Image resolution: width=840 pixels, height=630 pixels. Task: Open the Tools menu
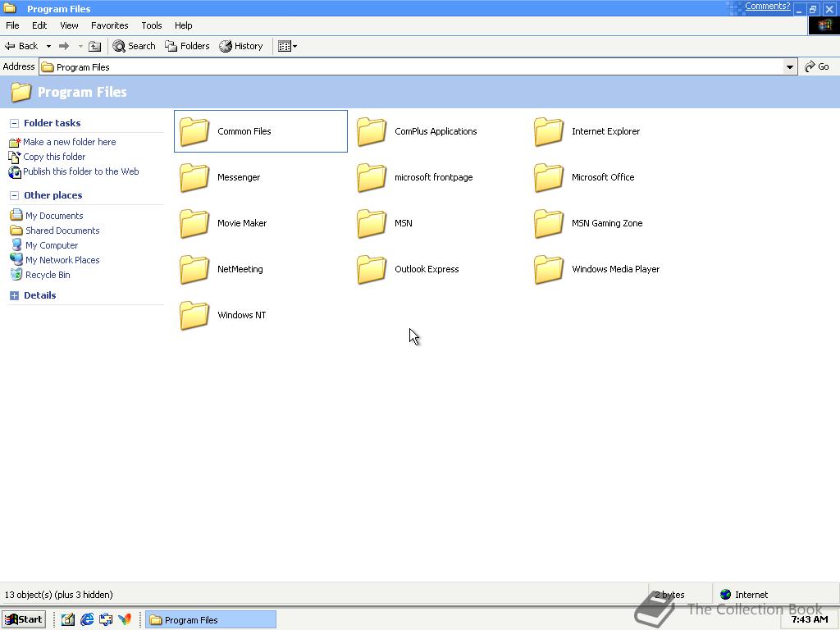[x=152, y=25]
